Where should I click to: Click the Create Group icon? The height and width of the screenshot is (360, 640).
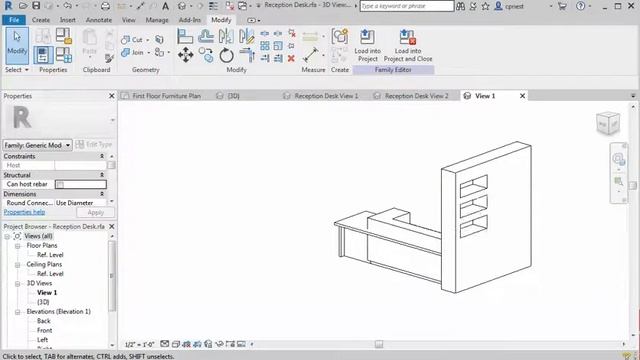(x=340, y=36)
